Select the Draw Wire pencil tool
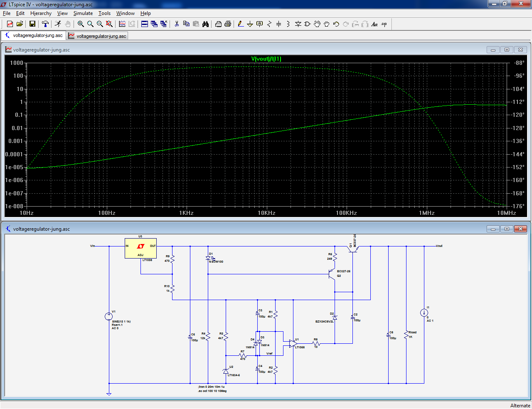The image size is (532, 409). 240,24
